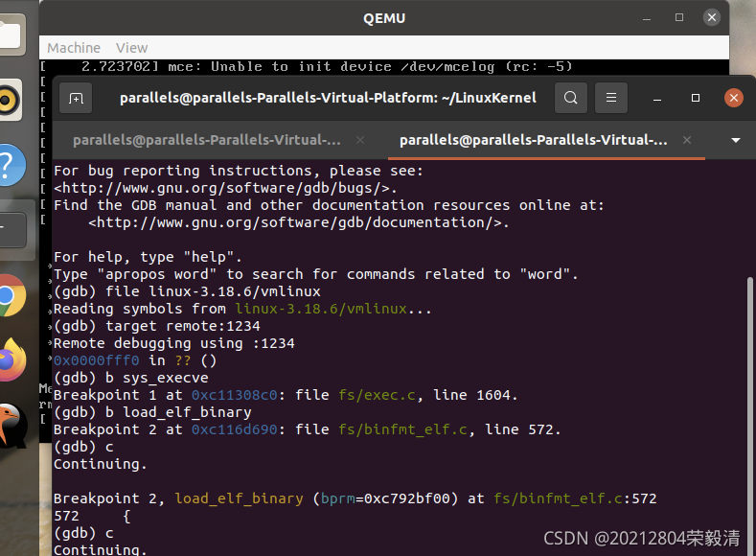This screenshot has height=556, width=756.
Task: Click 'b sys_execve' command line
Action: pos(157,378)
